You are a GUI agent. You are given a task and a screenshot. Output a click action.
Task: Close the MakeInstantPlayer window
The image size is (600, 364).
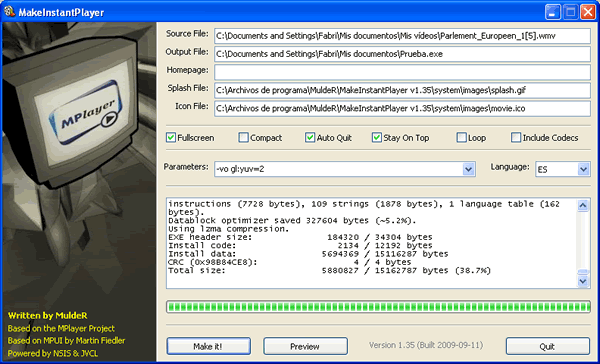(x=587, y=12)
